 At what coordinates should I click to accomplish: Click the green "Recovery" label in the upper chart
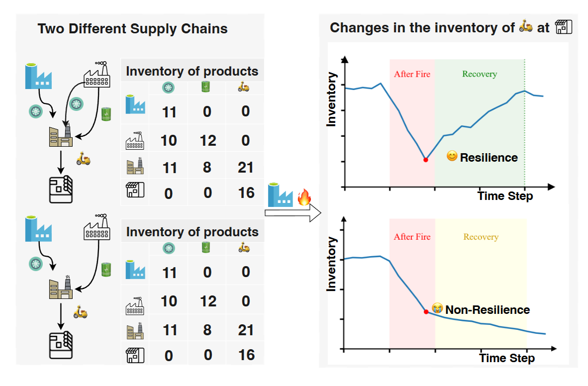(480, 74)
